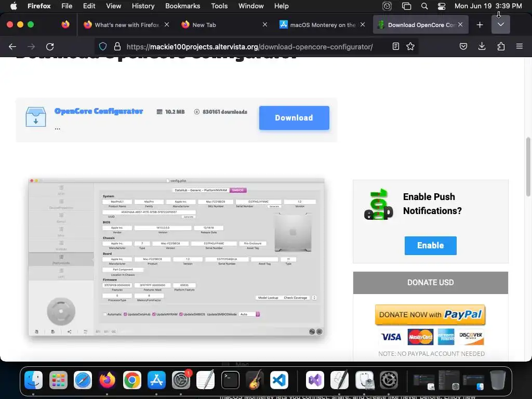Image resolution: width=532 pixels, height=399 pixels.
Task: Open the Bookmarks menu
Action: tap(182, 6)
